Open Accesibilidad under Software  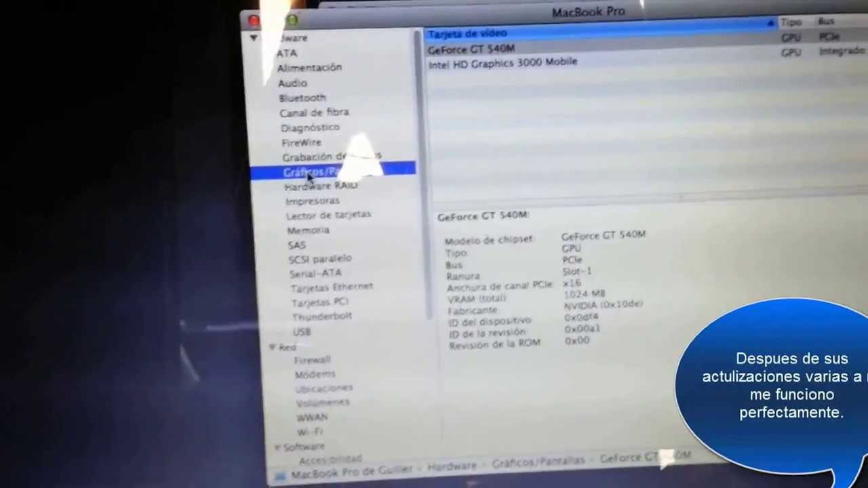(x=330, y=460)
